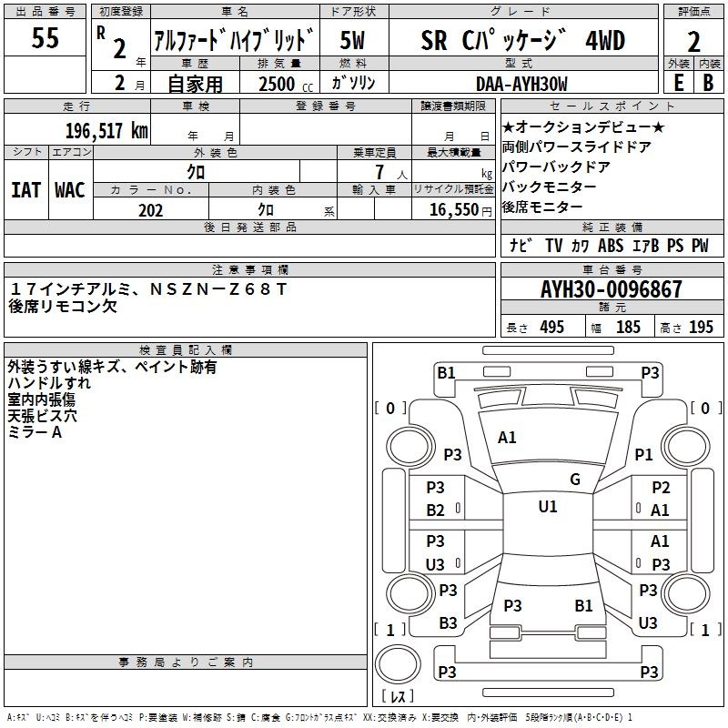
Task: Click the B2 mark on the car diagram
Action: click(436, 511)
